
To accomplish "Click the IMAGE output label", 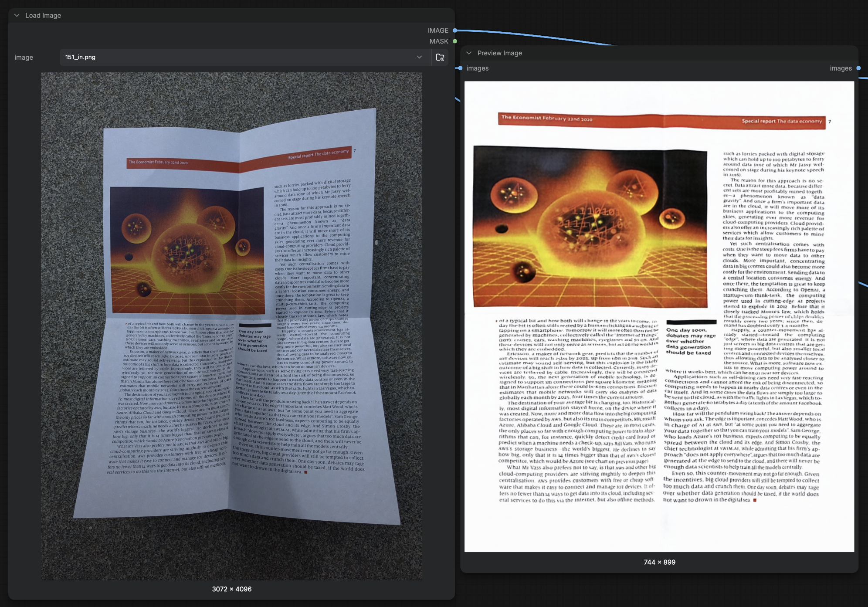I will pos(437,31).
